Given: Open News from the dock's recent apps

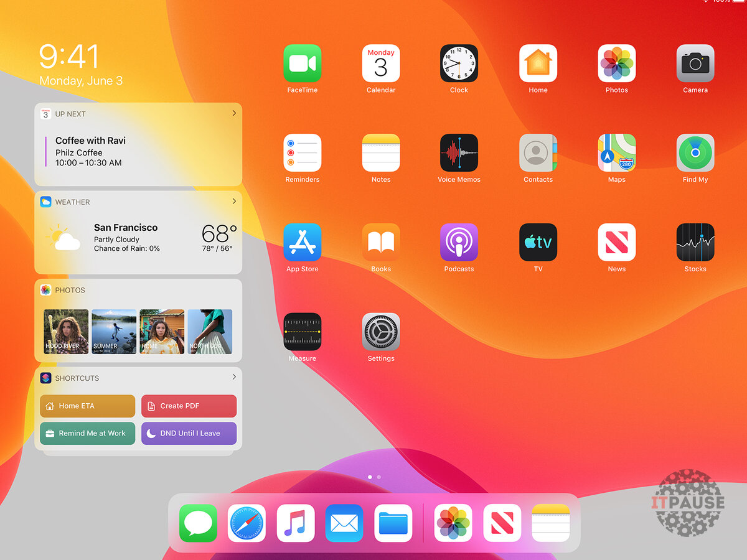Looking at the screenshot, I should pos(502,523).
